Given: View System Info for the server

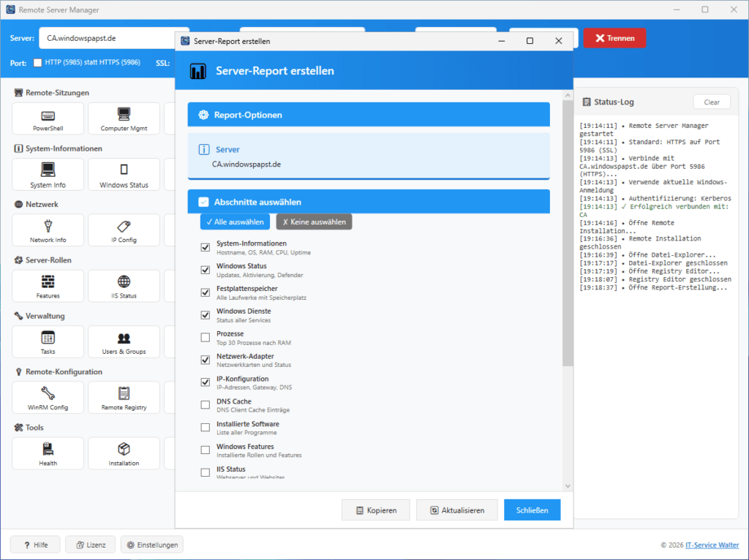Looking at the screenshot, I should (47, 174).
